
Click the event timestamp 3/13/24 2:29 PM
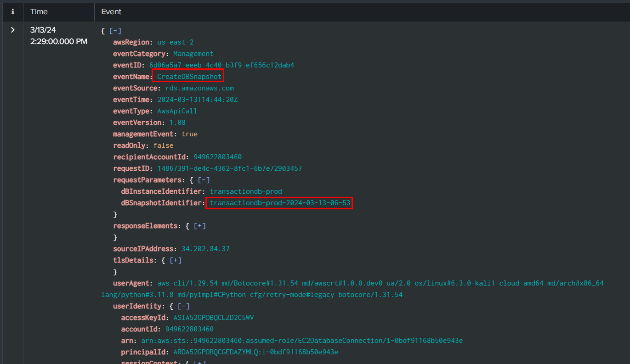(58, 36)
